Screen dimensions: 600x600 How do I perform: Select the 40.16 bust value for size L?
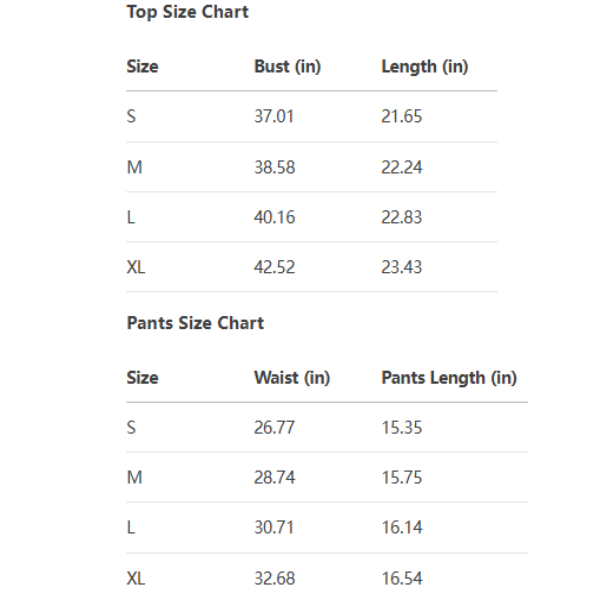coord(274,217)
